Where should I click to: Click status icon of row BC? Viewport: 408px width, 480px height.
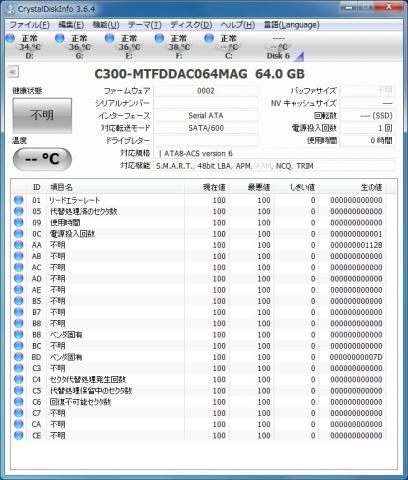[x=19, y=346]
